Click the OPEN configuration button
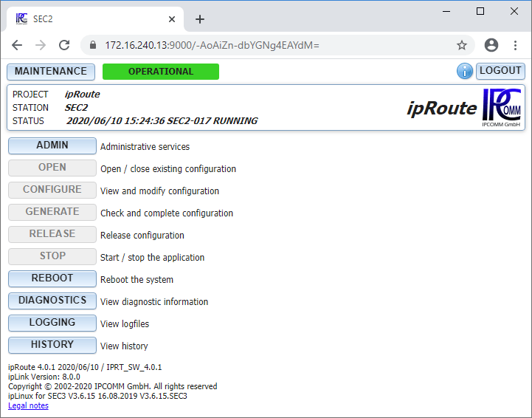Image resolution: width=532 pixels, height=418 pixels. pyautogui.click(x=52, y=168)
